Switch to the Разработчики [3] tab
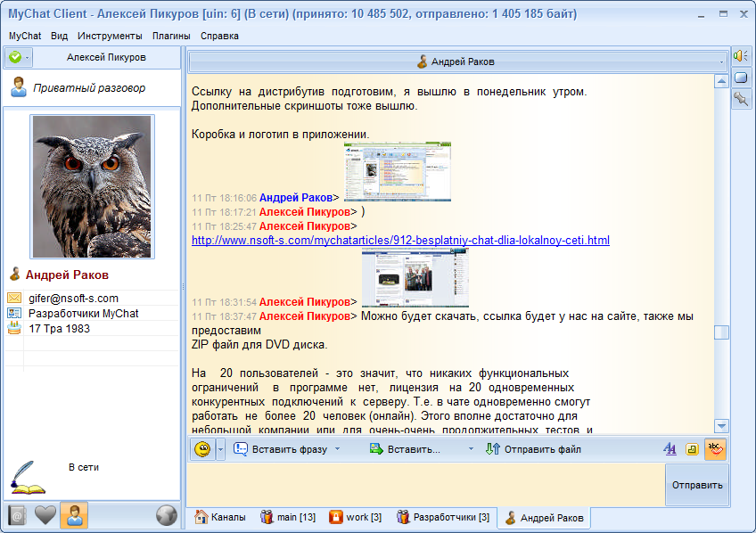This screenshot has width=756, height=533. (x=443, y=517)
